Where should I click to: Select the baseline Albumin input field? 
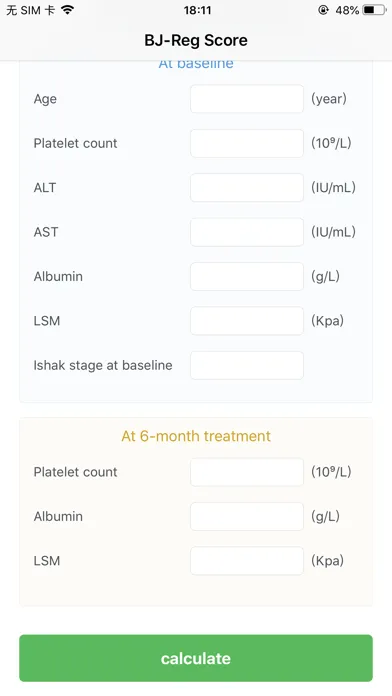click(247, 277)
